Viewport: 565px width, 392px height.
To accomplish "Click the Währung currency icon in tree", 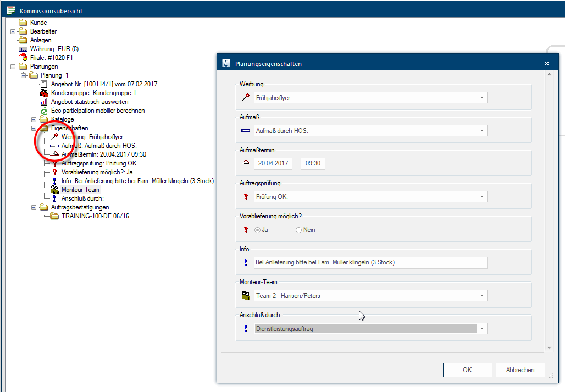I will pos(23,49).
